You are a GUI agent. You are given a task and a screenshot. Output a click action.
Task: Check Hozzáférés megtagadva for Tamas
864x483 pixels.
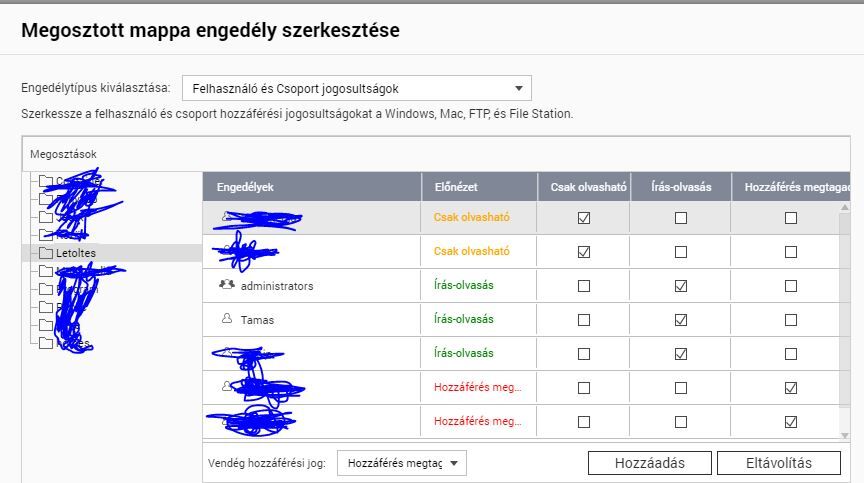pyautogui.click(x=791, y=320)
